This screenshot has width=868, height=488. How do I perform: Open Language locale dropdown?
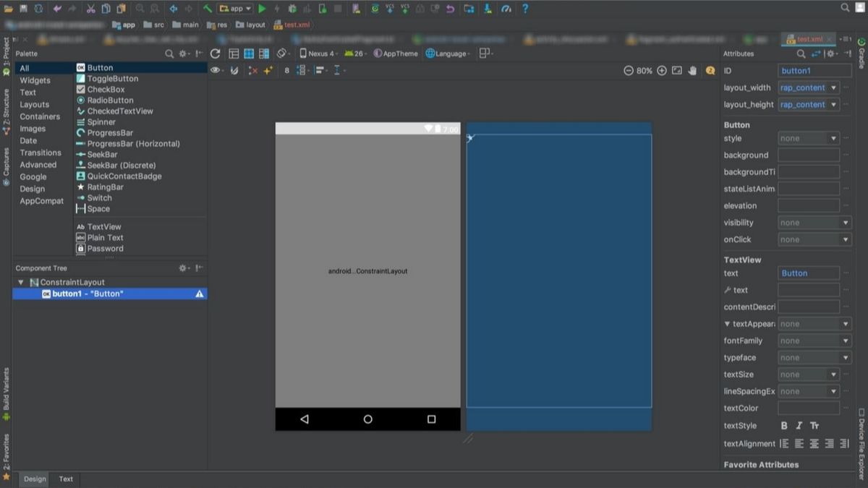[x=448, y=53]
